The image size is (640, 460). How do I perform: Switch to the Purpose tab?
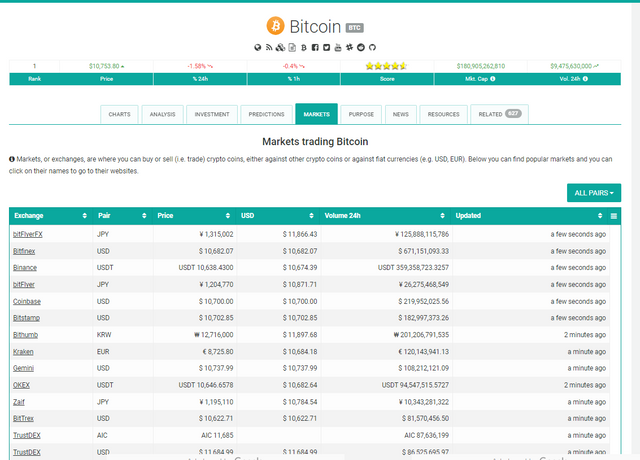361,114
